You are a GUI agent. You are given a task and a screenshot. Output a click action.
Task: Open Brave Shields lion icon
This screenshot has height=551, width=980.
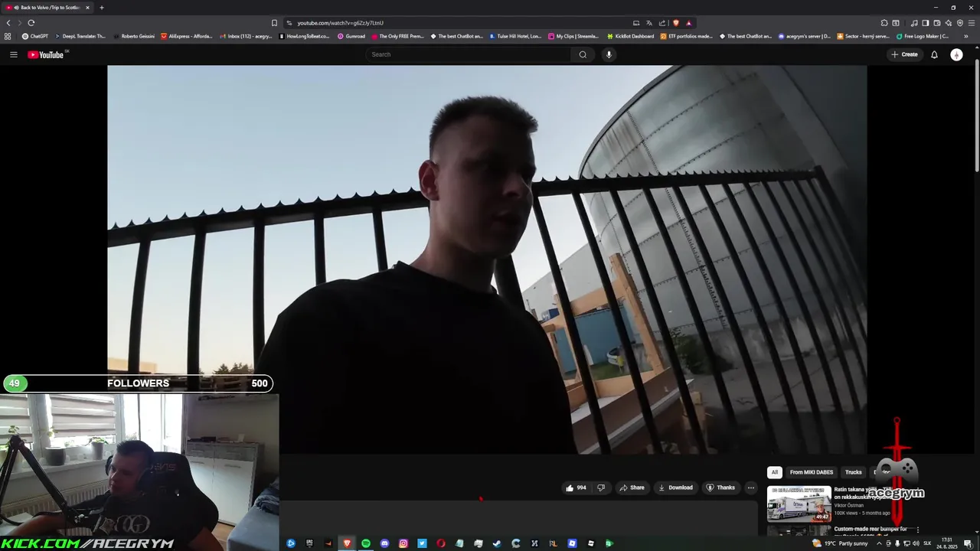pos(676,23)
